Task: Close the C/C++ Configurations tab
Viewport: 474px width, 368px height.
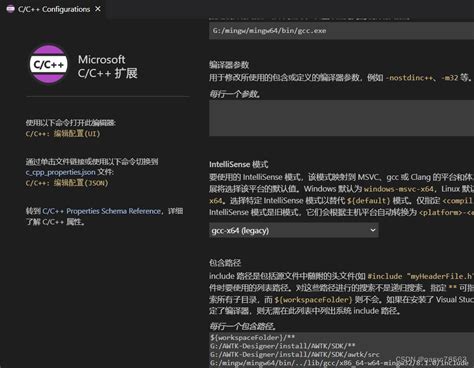Action: point(98,9)
